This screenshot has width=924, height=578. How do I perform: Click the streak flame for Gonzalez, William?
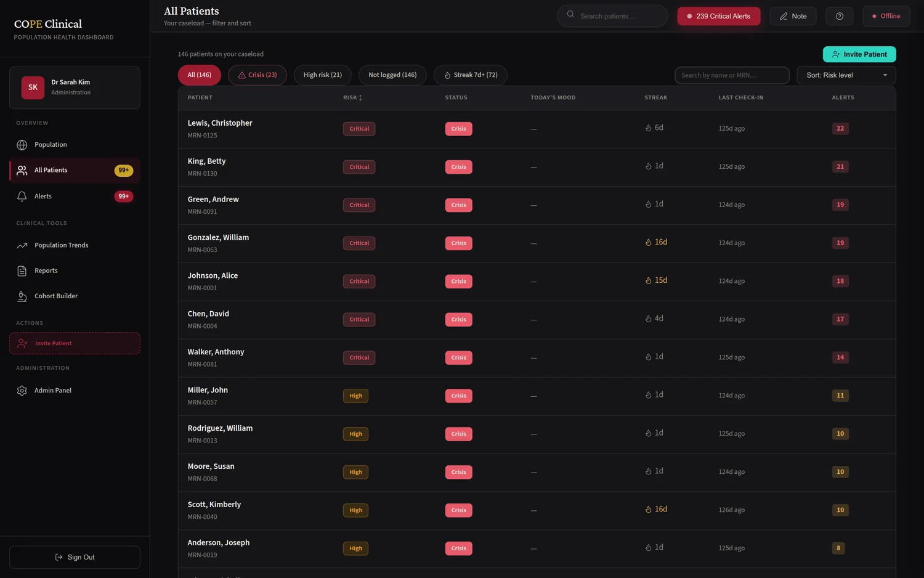pos(648,243)
